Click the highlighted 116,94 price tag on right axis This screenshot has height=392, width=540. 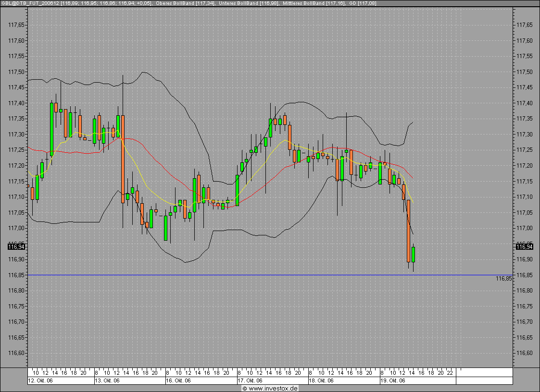click(x=525, y=247)
